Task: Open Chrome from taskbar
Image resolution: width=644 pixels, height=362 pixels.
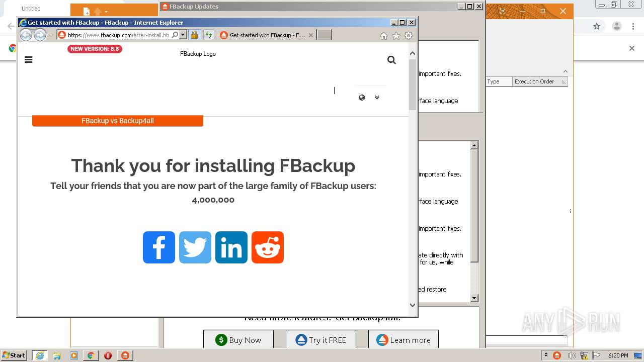Action: point(91,355)
